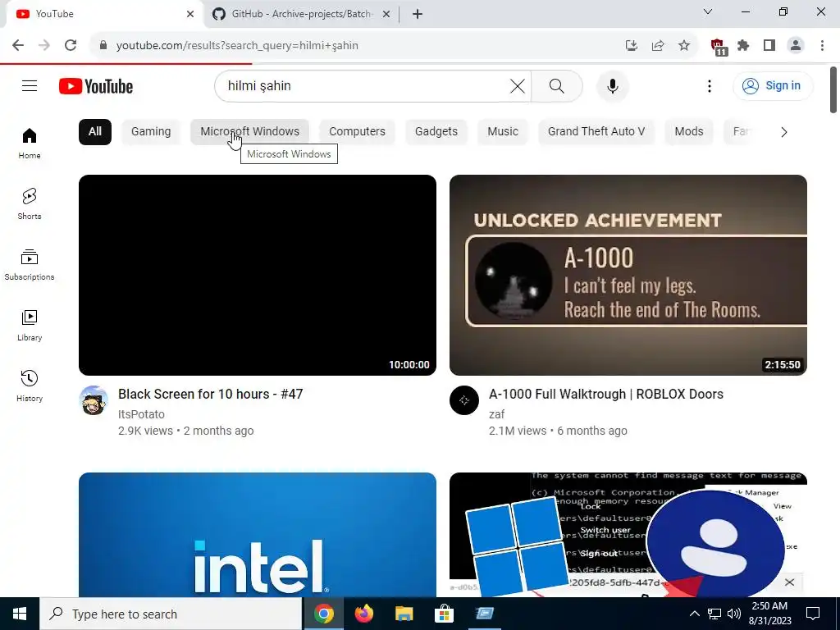Open the ItsPotato channel avatar
840x630 pixels.
(94, 400)
